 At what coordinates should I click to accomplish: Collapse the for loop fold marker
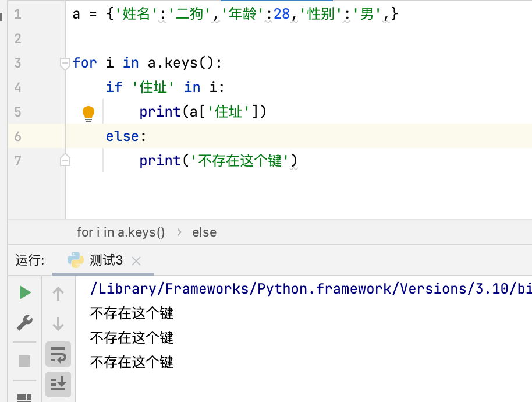click(65, 64)
